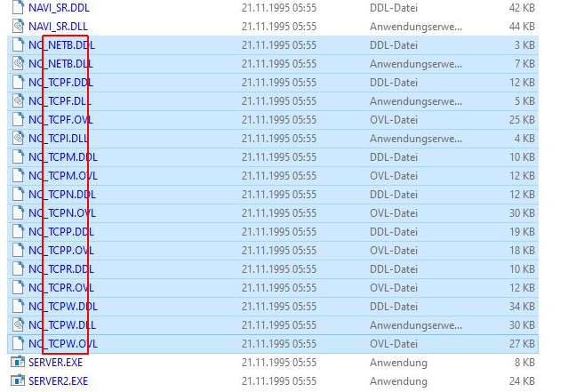The width and height of the screenshot is (576, 392).
Task: Click the 25 KB size of NC_TCPF.OVL
Action: (x=522, y=120)
